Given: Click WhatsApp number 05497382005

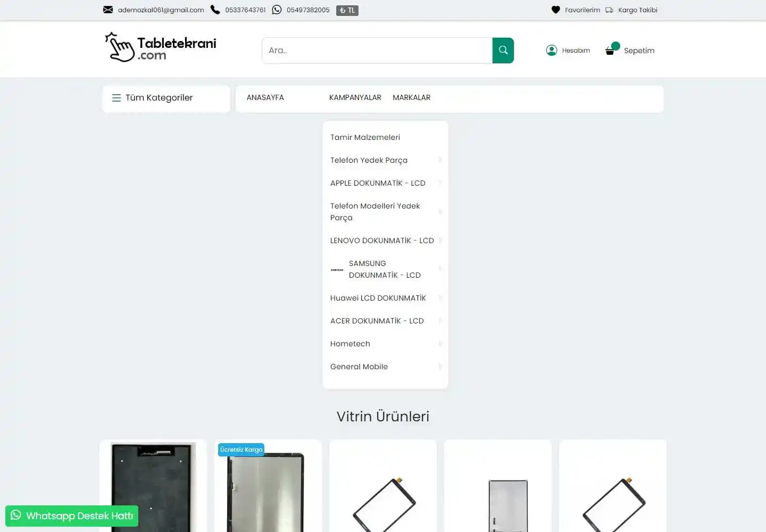Looking at the screenshot, I should [x=308, y=10].
